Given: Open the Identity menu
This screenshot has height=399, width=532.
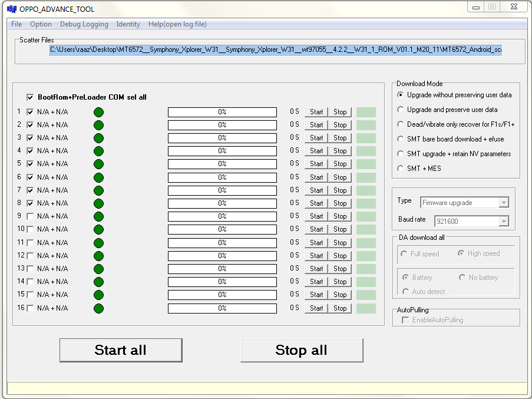Looking at the screenshot, I should pyautogui.click(x=128, y=24).
